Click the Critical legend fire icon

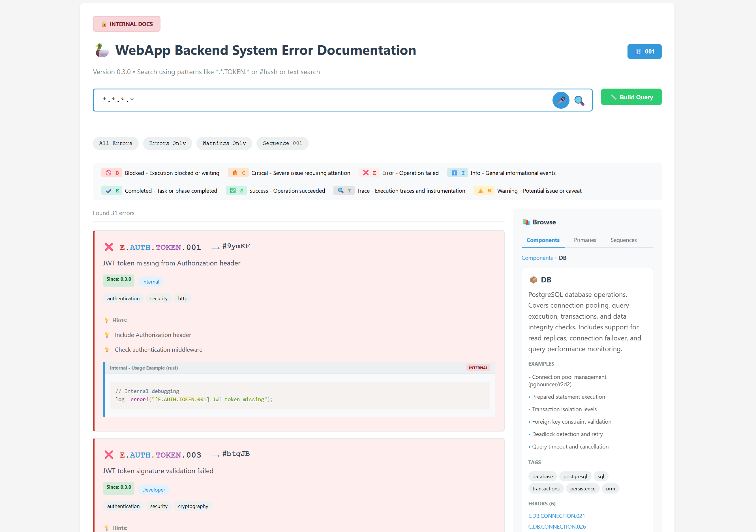pos(235,173)
